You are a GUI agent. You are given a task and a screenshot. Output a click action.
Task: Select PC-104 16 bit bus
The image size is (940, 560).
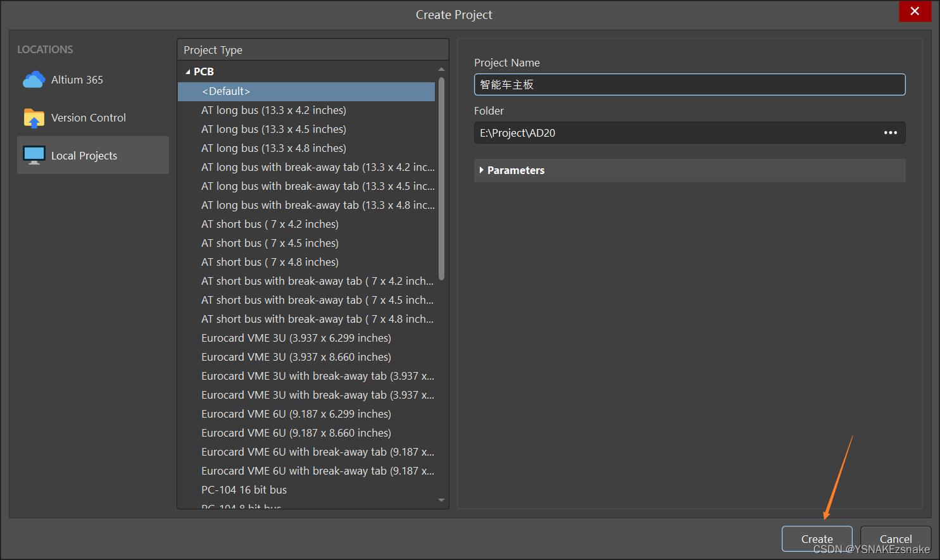pos(306,490)
